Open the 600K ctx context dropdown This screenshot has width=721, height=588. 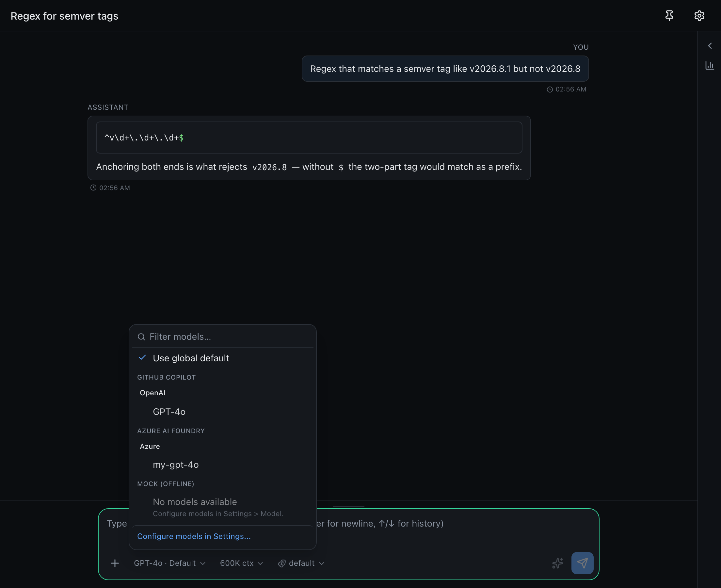point(241,563)
